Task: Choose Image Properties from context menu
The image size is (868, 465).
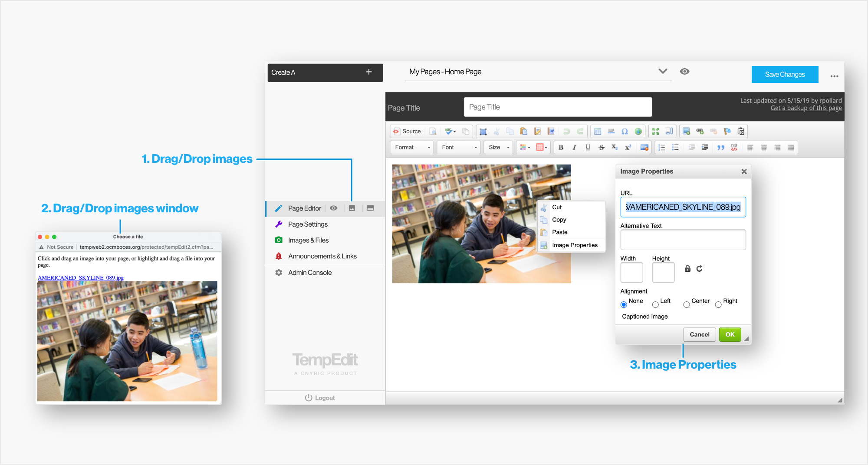Action: 572,245
